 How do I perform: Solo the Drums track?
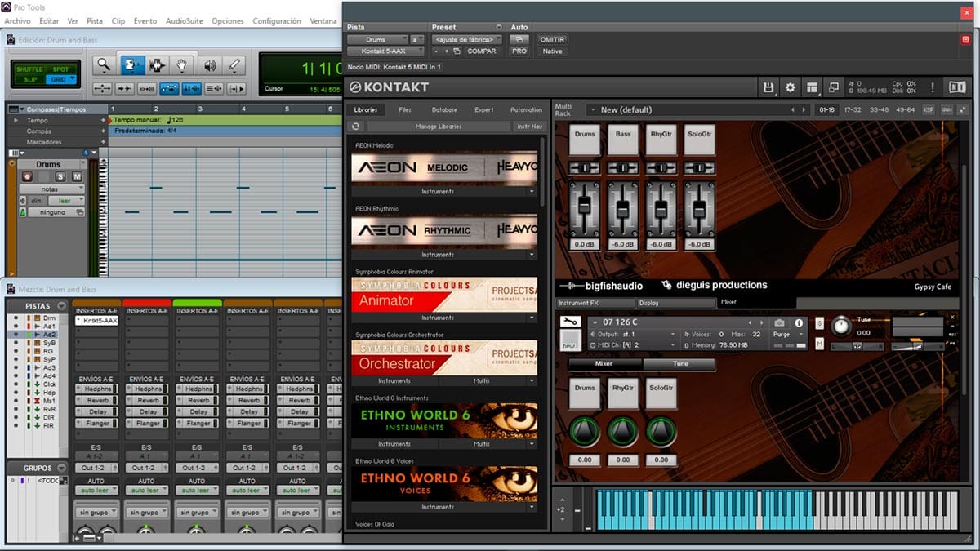(60, 176)
